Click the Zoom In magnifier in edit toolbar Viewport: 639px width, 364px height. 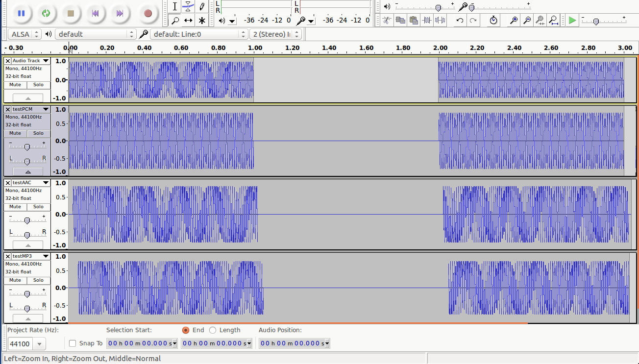[x=514, y=20]
